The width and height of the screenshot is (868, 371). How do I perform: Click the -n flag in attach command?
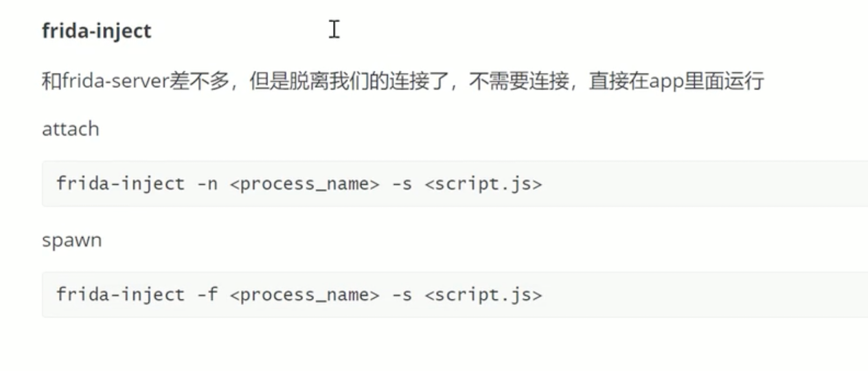click(x=207, y=184)
